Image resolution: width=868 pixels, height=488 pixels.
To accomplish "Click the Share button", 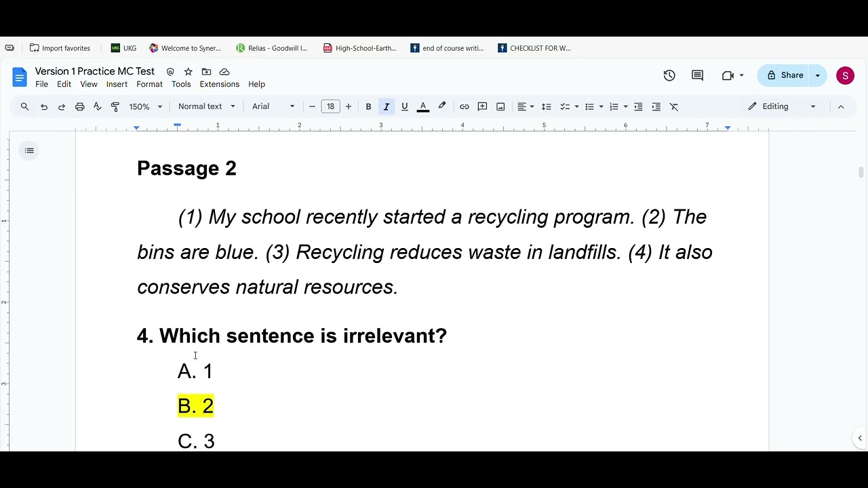I will (x=785, y=75).
